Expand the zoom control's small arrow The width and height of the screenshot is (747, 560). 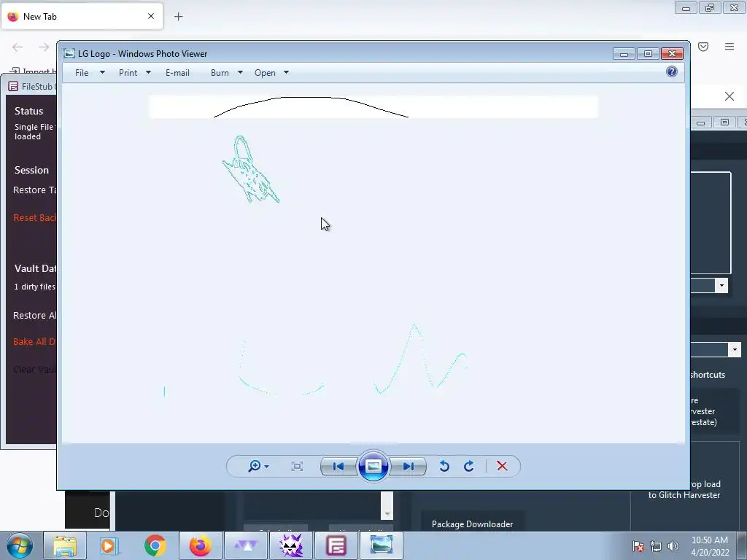[267, 467]
